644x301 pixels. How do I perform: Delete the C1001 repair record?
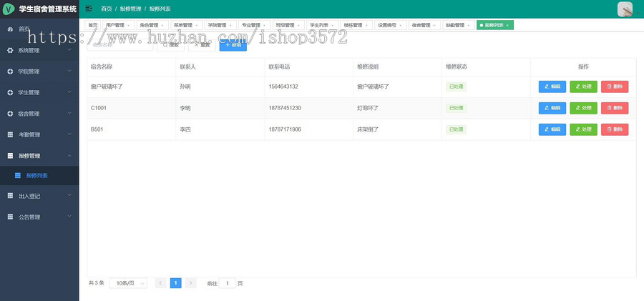pyautogui.click(x=615, y=108)
